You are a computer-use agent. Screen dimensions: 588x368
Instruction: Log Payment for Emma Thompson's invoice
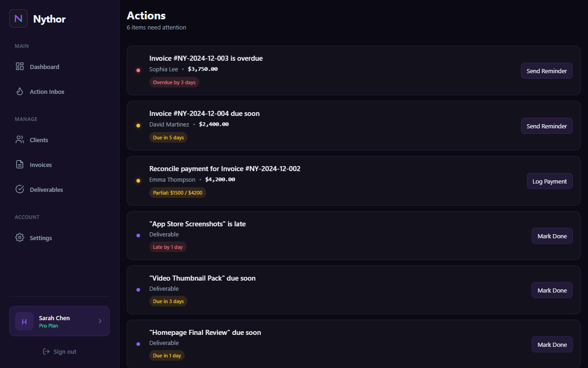click(x=549, y=181)
